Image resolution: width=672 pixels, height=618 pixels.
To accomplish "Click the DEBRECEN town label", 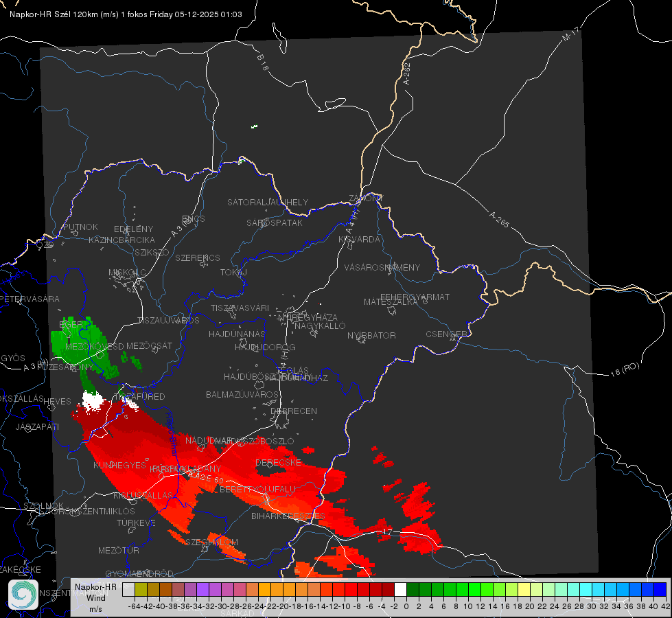I will pos(294,411).
